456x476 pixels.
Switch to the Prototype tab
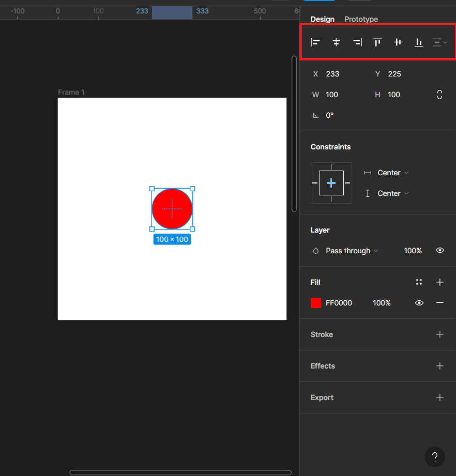[361, 19]
